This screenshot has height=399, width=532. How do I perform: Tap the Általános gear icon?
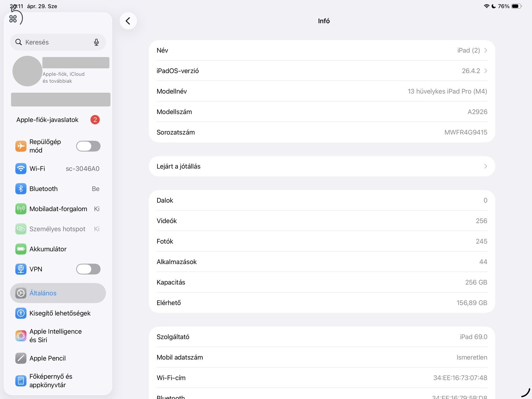21,293
